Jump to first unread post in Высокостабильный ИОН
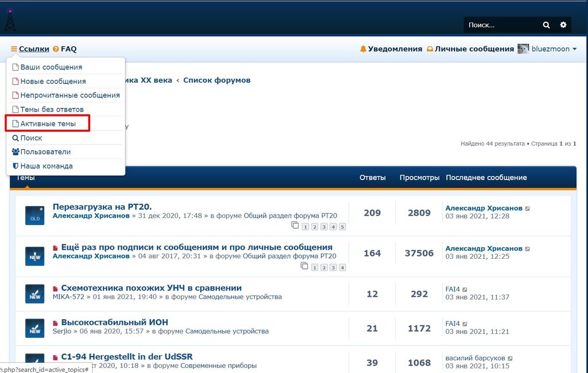Viewport: 588px width, 373px height. (x=56, y=323)
